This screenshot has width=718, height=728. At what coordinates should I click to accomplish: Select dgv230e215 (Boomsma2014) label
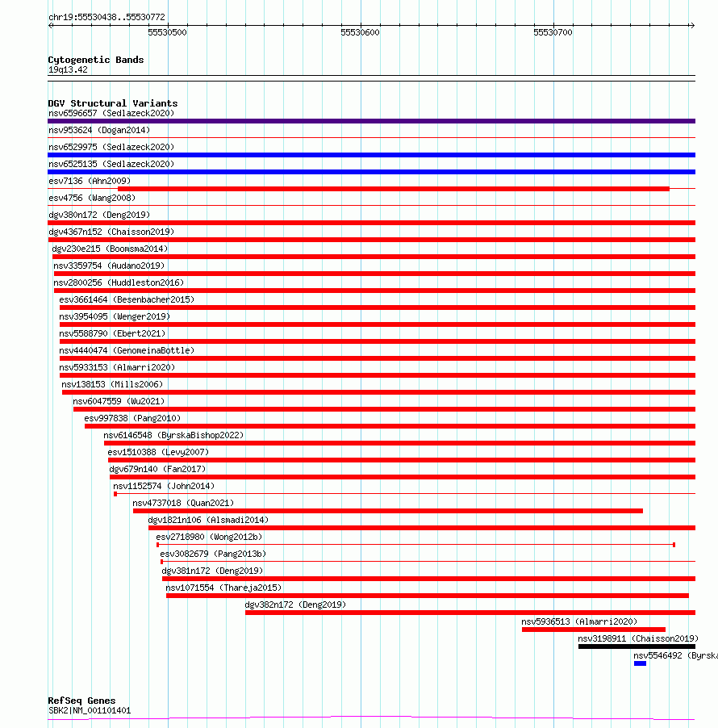click(x=110, y=249)
